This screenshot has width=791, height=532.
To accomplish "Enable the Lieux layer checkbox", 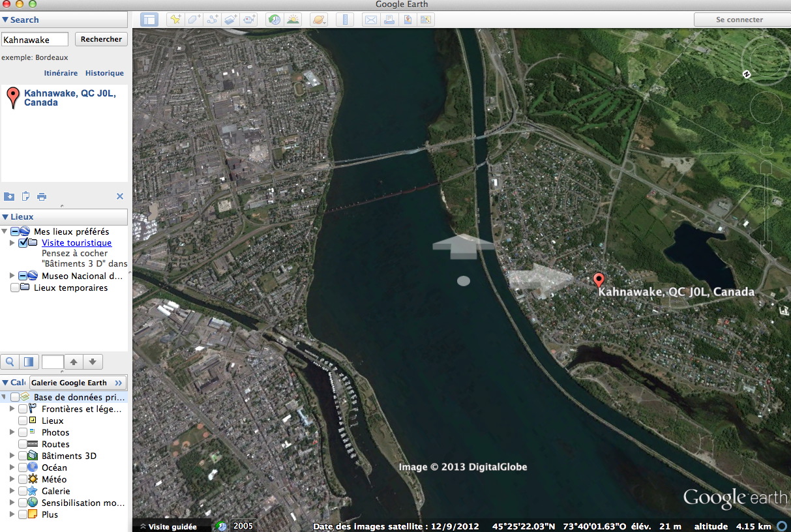I will 23,421.
